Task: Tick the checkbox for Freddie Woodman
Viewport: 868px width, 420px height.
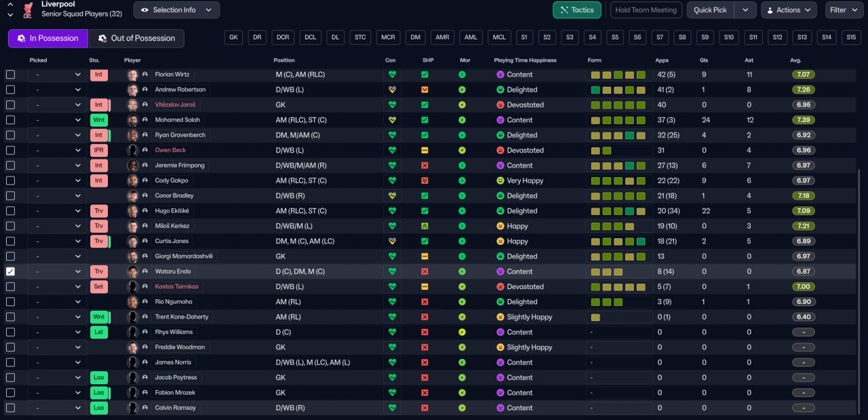Action: [10, 347]
